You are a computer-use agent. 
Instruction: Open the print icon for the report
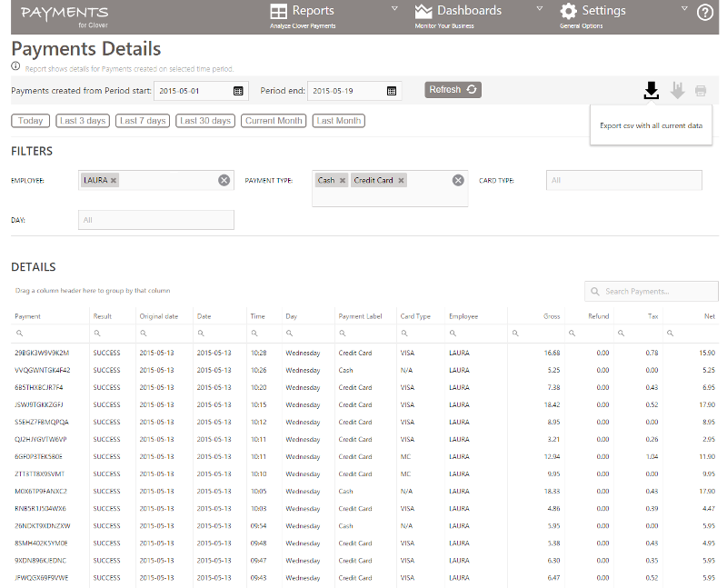702,91
